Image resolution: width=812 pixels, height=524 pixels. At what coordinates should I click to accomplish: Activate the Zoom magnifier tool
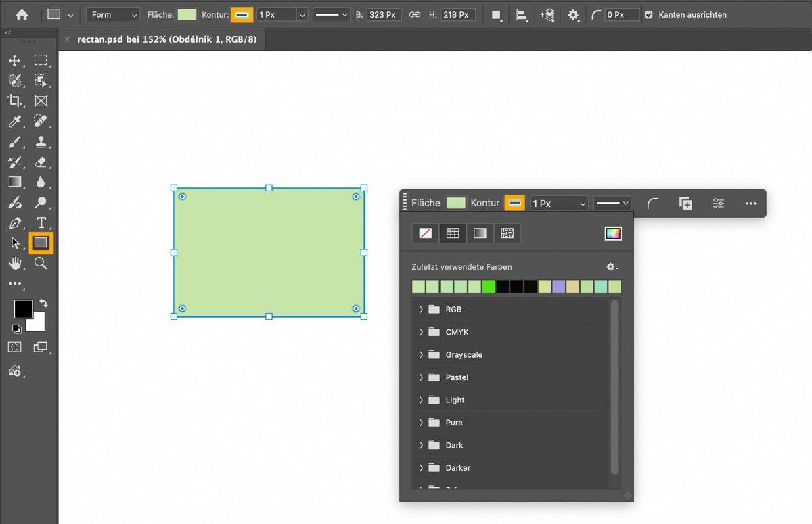41,263
